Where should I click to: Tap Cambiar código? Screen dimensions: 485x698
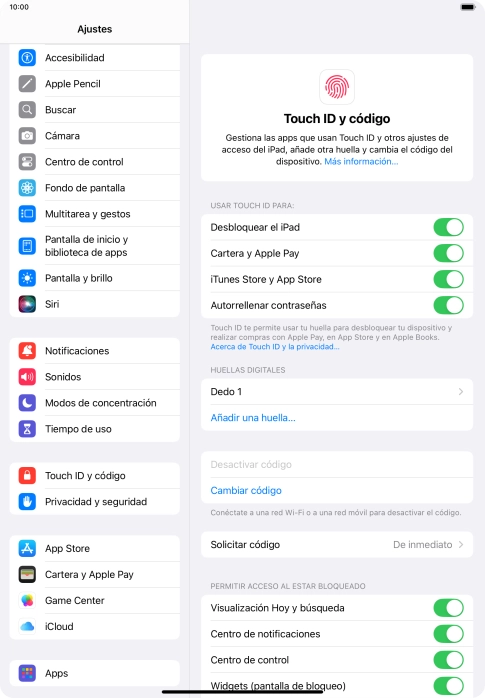[246, 491]
